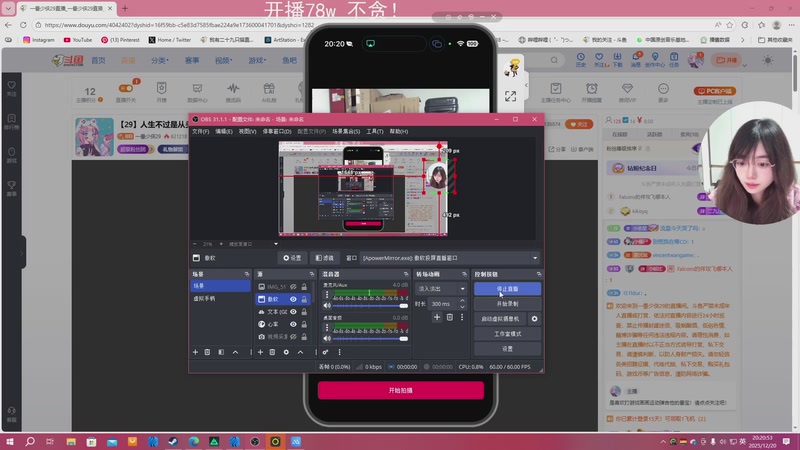This screenshot has width=800, height=450.
Task: Show more browser bookmarks chevron
Action: coord(742,39)
